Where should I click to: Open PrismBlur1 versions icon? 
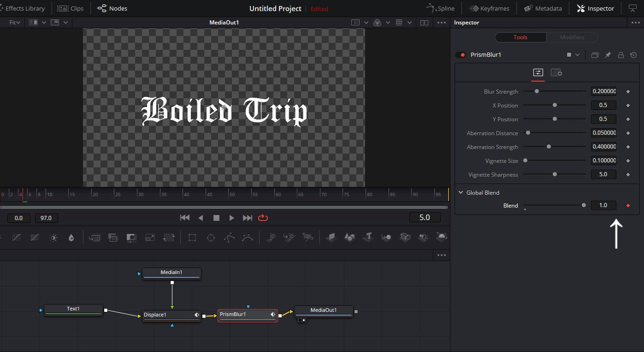pos(595,55)
